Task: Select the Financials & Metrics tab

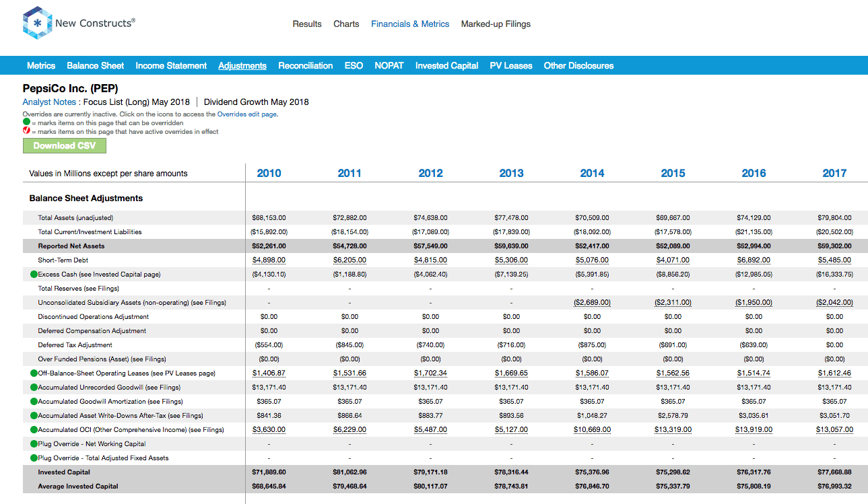Action: tap(410, 24)
